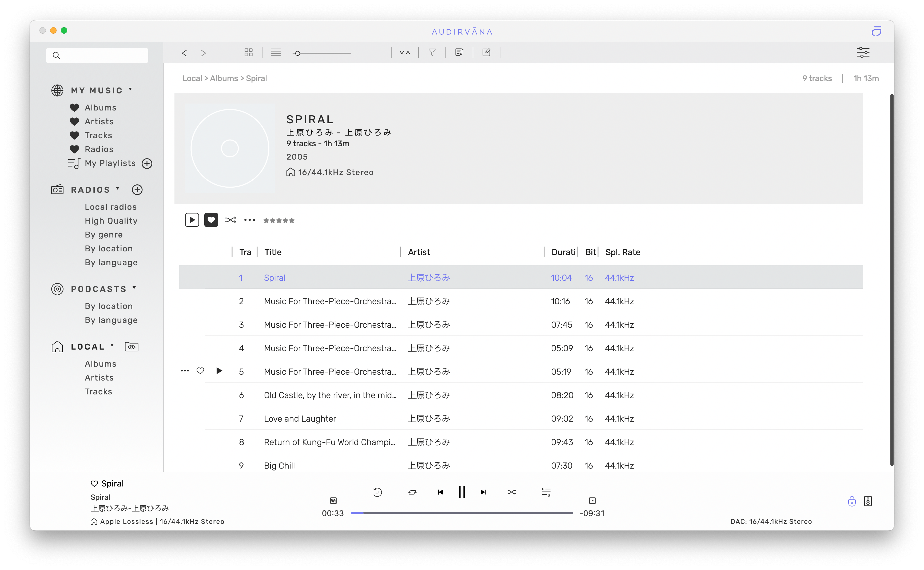Screen dimensions: 924x570
Task: Click Local in the breadcrumb
Action: pos(192,78)
